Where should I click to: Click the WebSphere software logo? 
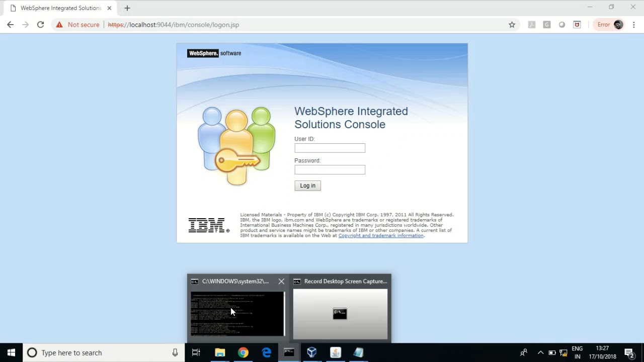(214, 53)
